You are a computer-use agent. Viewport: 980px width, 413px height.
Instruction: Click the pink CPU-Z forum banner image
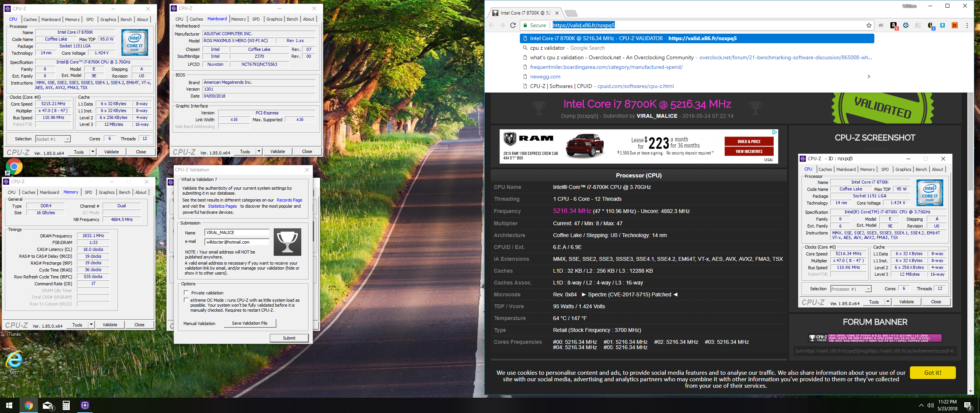tap(875, 338)
